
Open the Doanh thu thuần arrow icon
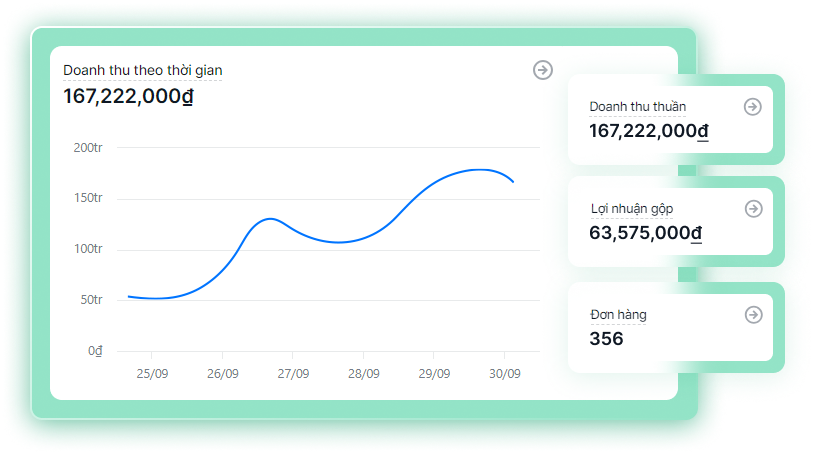click(753, 107)
